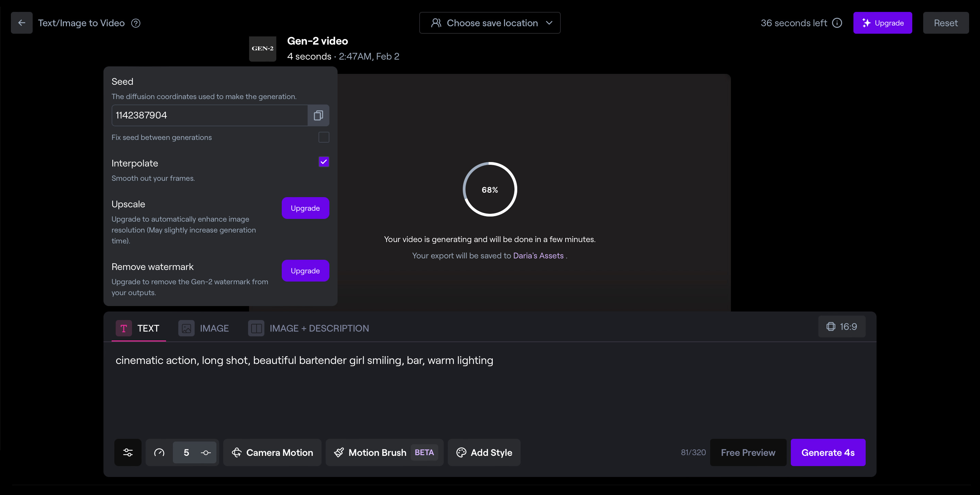The image size is (980, 495).
Task: Click the settings sliders icon
Action: (x=128, y=452)
